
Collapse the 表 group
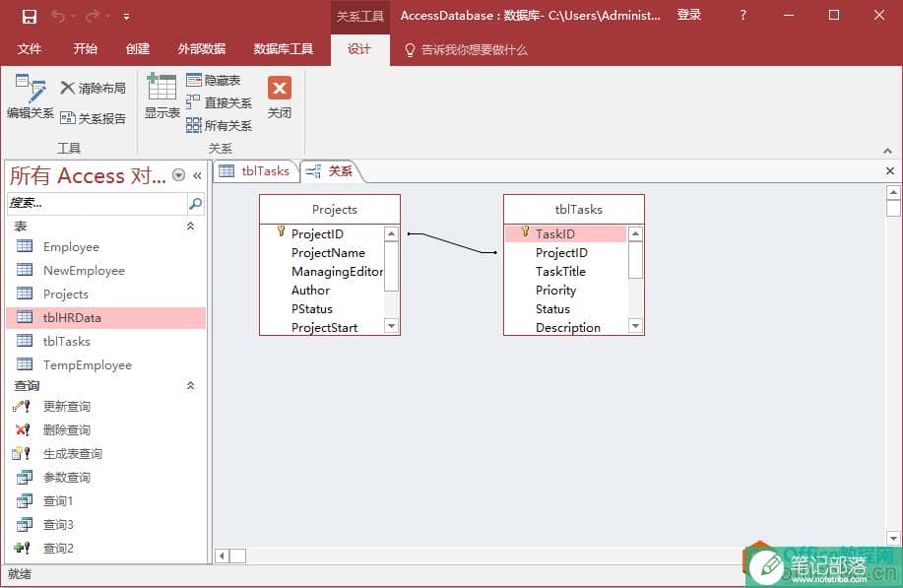click(191, 227)
